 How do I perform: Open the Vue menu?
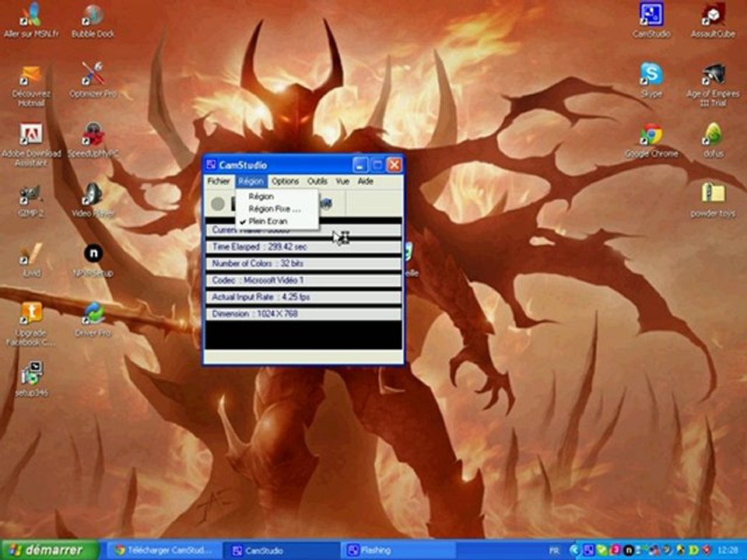[x=342, y=181]
